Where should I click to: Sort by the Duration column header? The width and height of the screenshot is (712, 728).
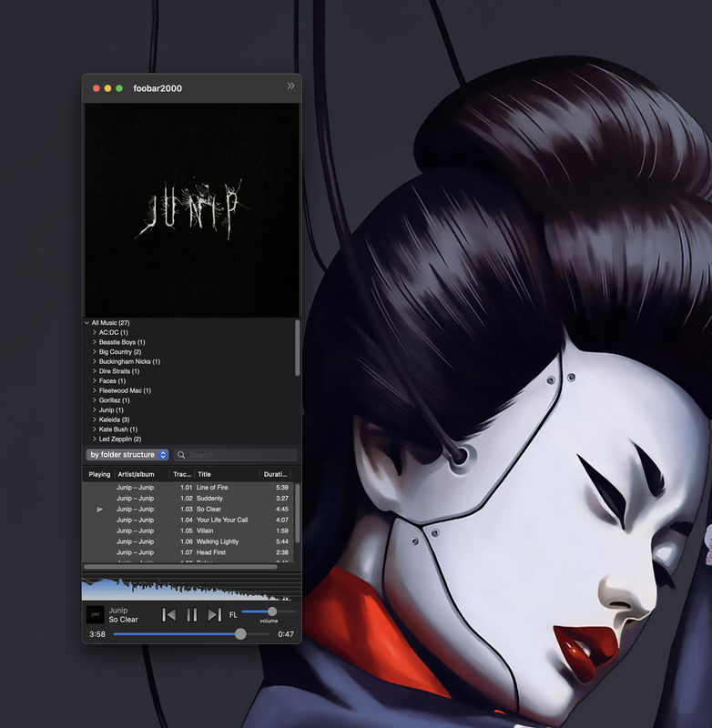[x=275, y=474]
